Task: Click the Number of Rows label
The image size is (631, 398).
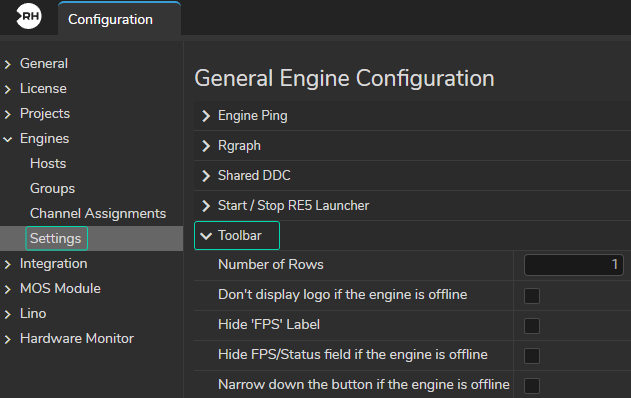Action: pos(270,264)
